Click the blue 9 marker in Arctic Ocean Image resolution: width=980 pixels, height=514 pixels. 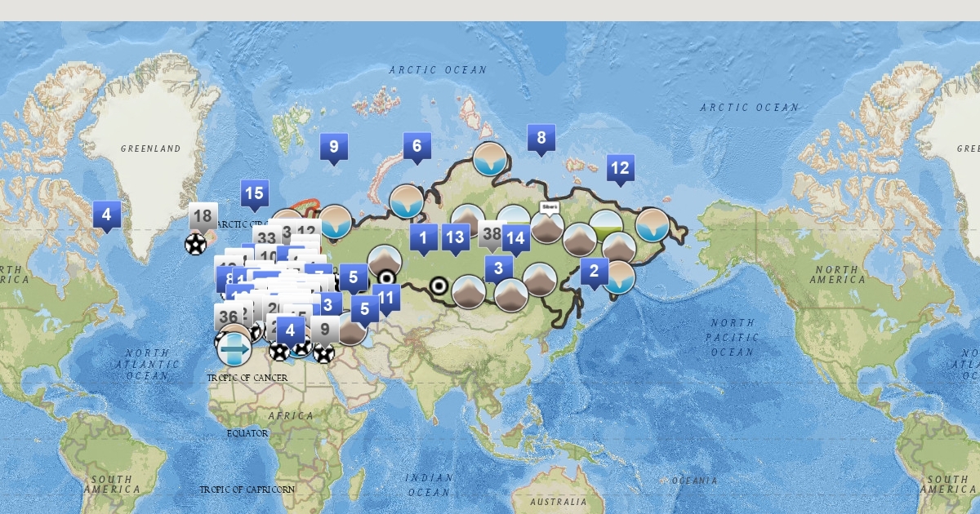(333, 147)
